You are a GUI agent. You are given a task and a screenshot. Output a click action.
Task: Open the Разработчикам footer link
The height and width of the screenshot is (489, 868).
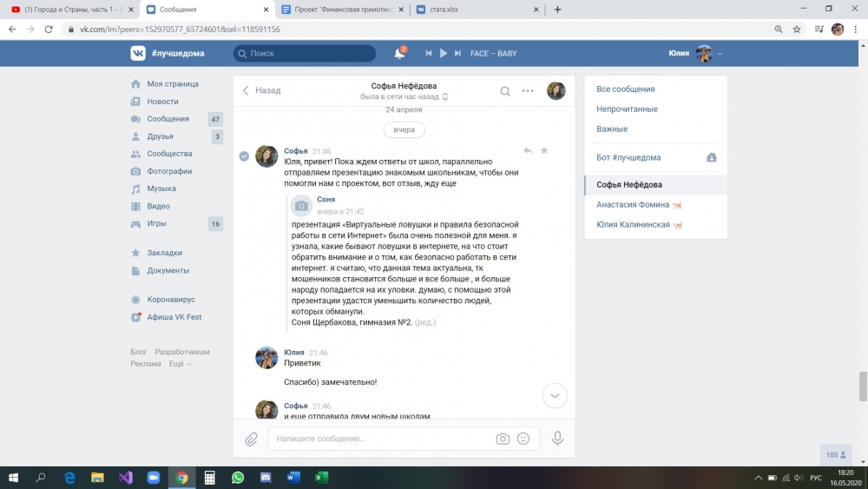[x=182, y=352]
